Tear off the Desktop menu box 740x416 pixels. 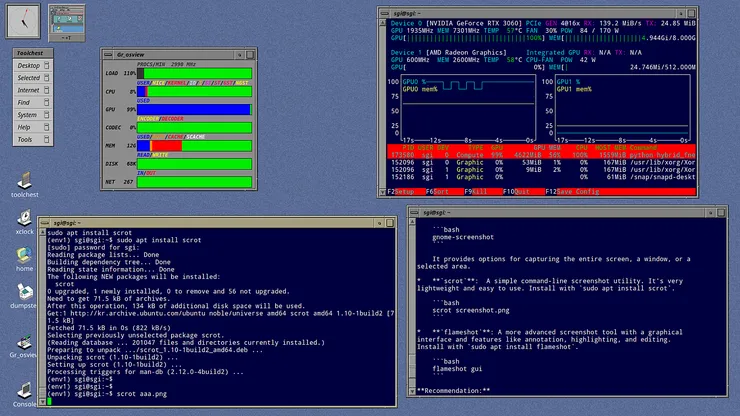pos(46,65)
